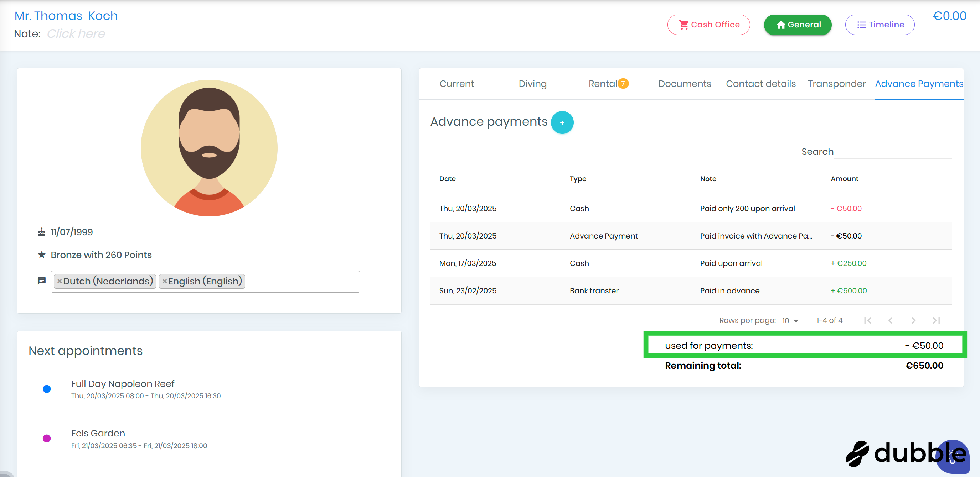Open rows per page dropdown

(x=790, y=321)
